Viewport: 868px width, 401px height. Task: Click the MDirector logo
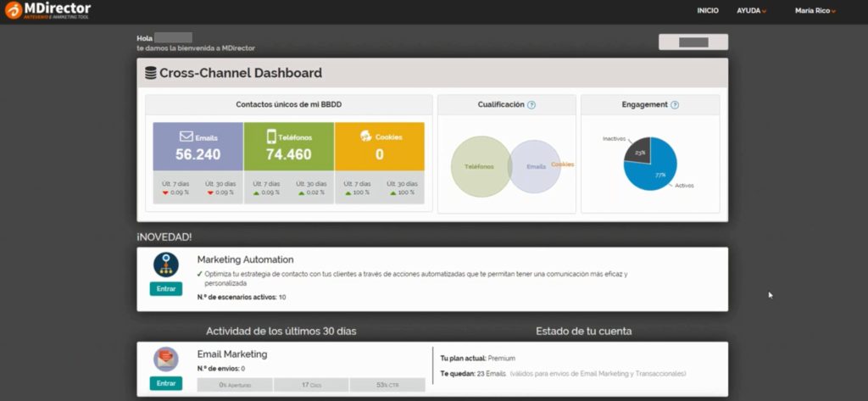pyautogui.click(x=47, y=10)
